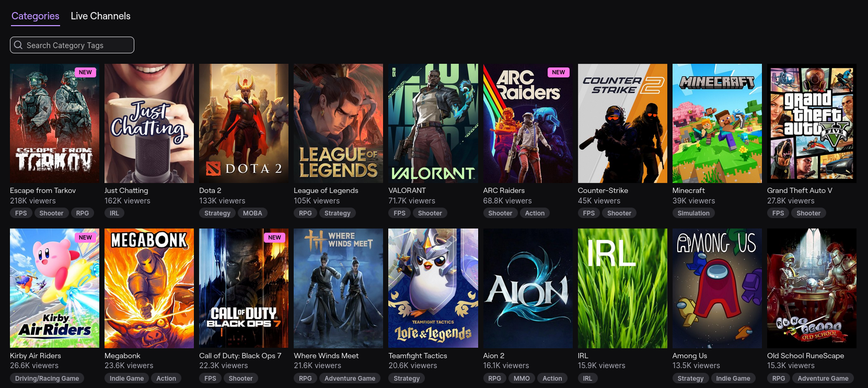Select the Strategy tag under Dota 2

(x=217, y=213)
